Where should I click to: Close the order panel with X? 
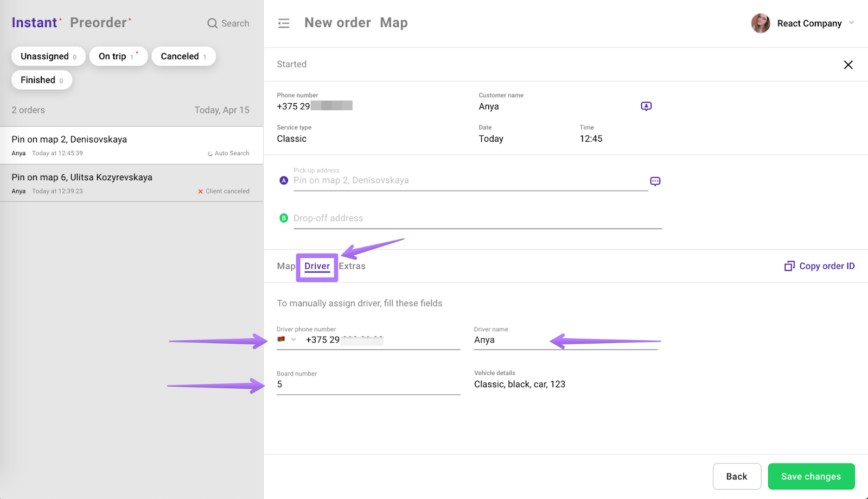848,65
